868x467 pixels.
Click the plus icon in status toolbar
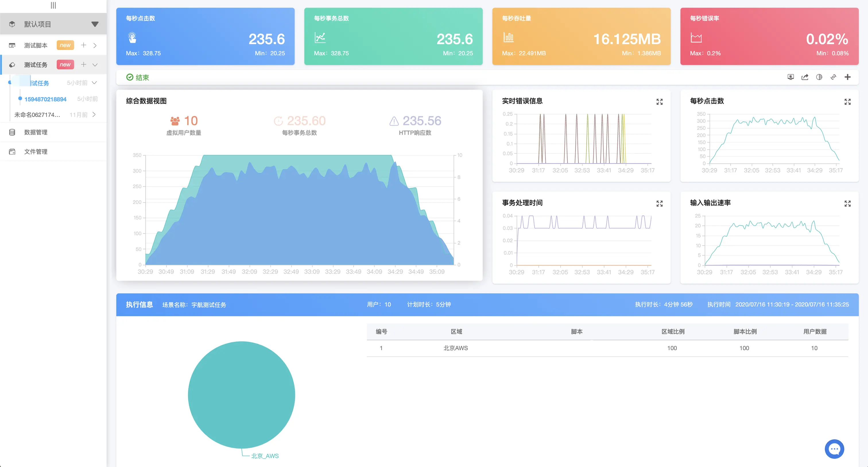pos(847,77)
